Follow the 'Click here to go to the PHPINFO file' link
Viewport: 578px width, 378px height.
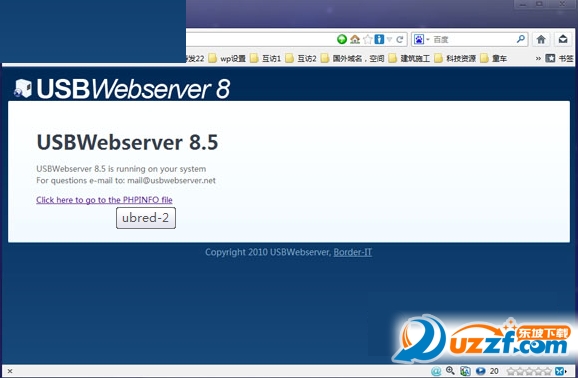coord(104,200)
